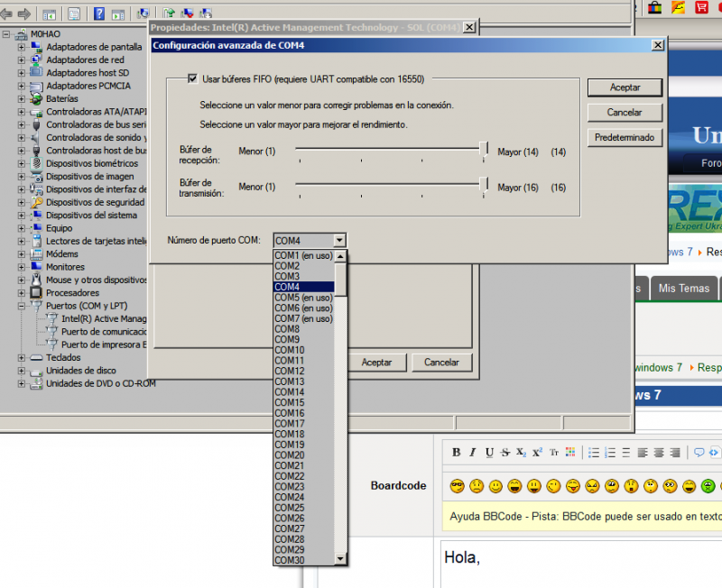Expand the Teclados tree node
Screen dimensions: 722x588
point(21,357)
